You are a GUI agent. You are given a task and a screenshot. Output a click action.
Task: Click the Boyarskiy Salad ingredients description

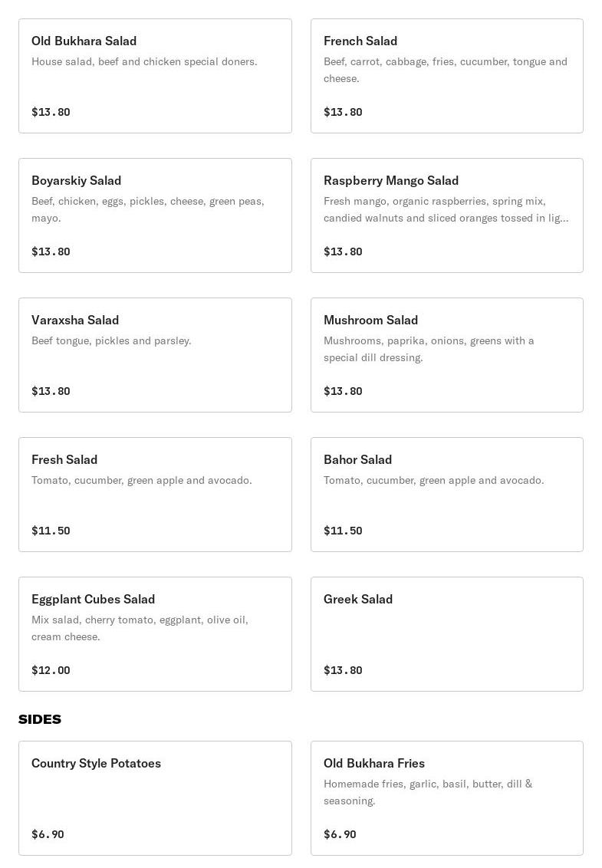pyautogui.click(x=147, y=209)
